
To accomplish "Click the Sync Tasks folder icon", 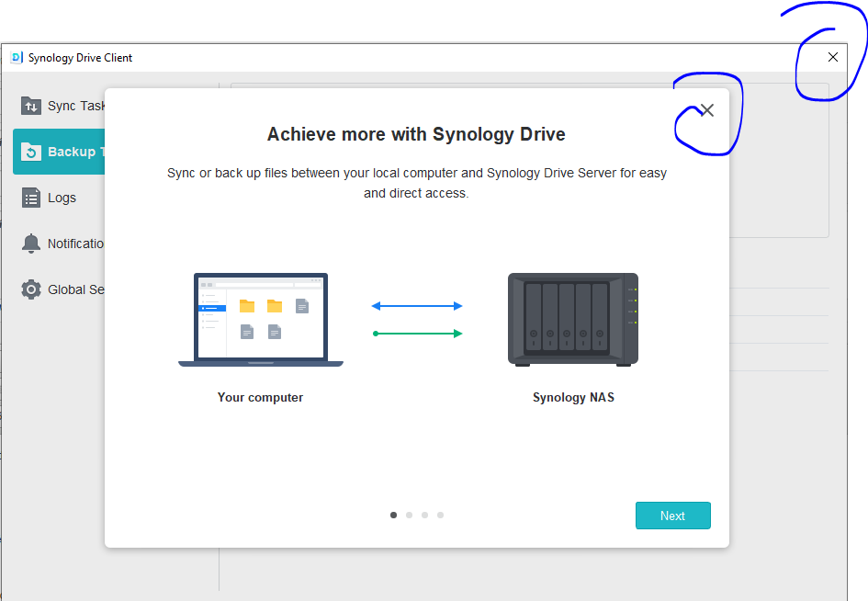I will (x=31, y=106).
